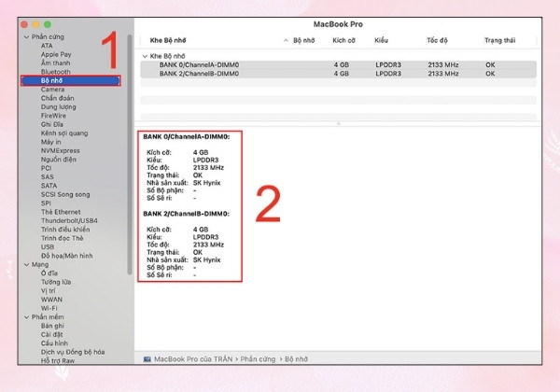Viewport: 560px width, 392px height.
Task: Click the pane split divider handle
Action: tap(338, 124)
